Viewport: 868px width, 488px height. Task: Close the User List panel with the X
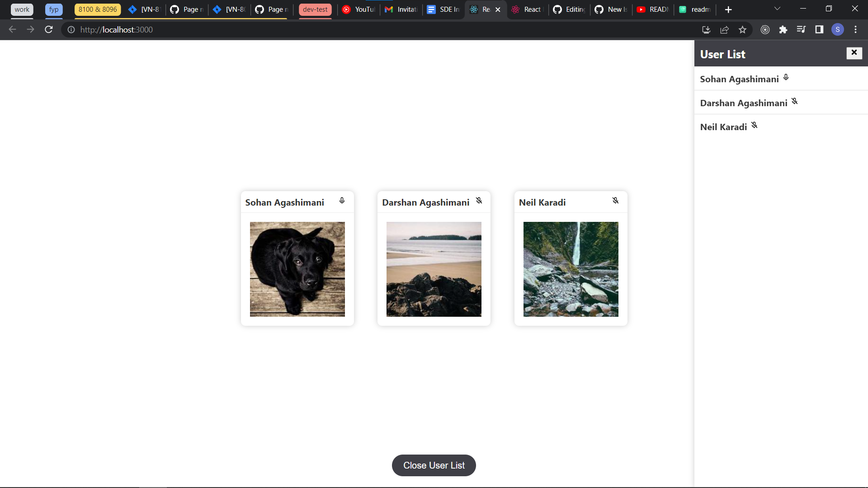(854, 53)
